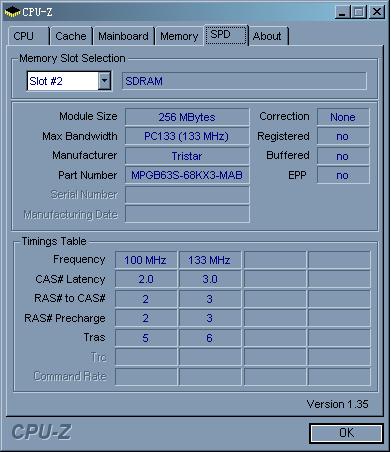The image size is (391, 452).
Task: Click the Version 1.35 label
Action: coord(337,404)
